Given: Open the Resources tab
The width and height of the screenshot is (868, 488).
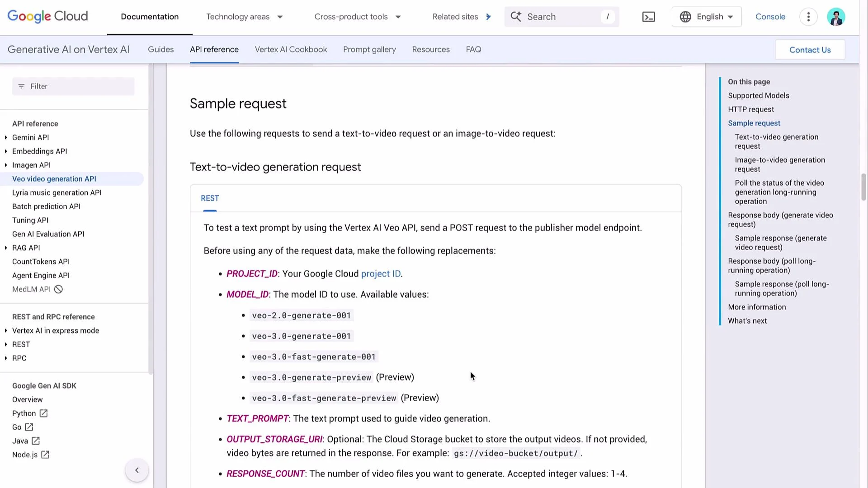Looking at the screenshot, I should click(x=431, y=50).
